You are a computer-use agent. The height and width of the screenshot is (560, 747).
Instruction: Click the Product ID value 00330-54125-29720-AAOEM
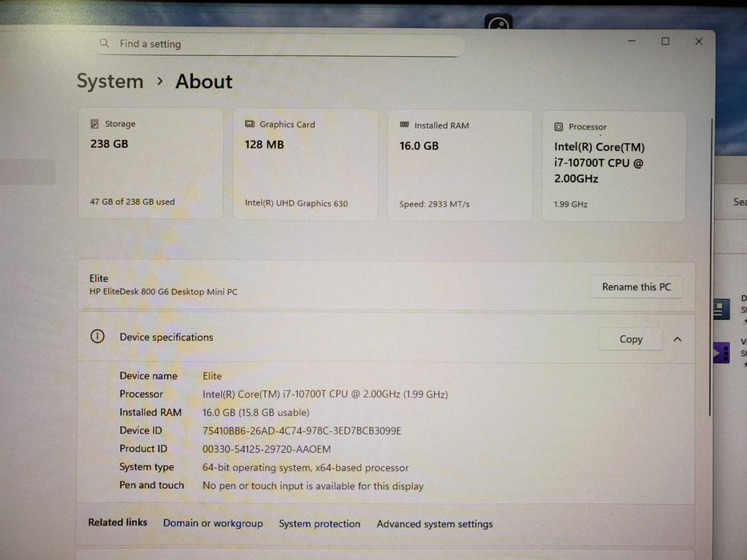coord(267,449)
